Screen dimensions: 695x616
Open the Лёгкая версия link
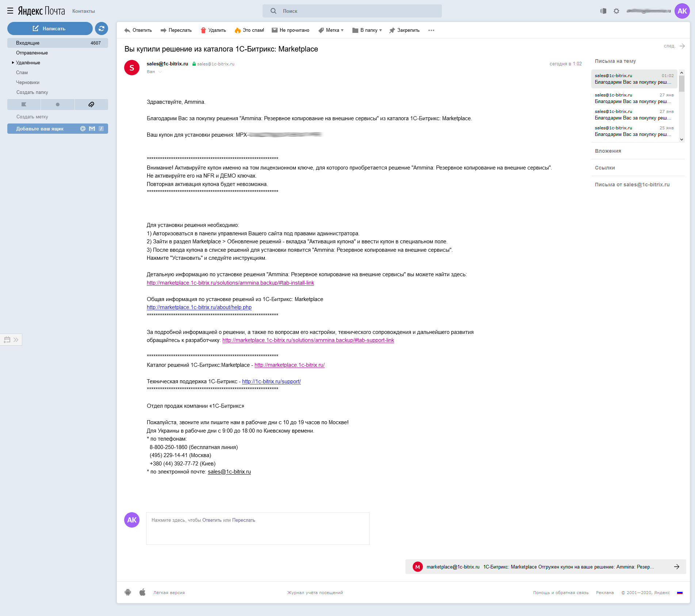point(169,593)
